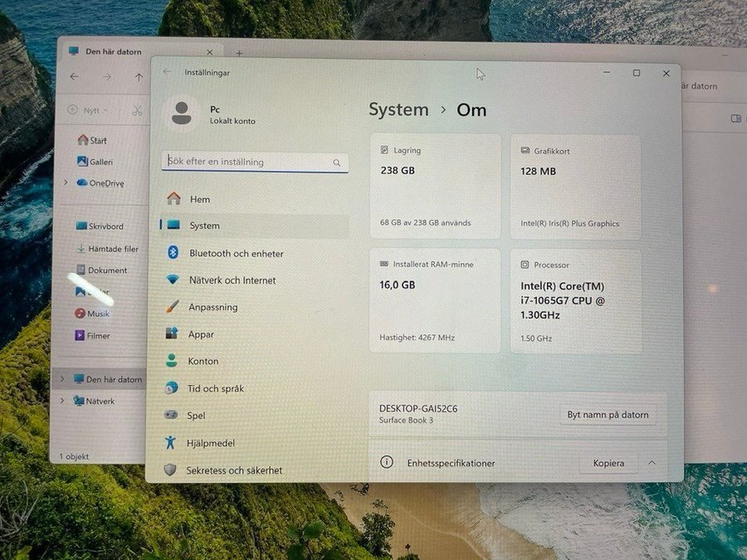The height and width of the screenshot is (560, 747).
Task: Open Nätverk och Internet settings
Action: click(x=232, y=280)
